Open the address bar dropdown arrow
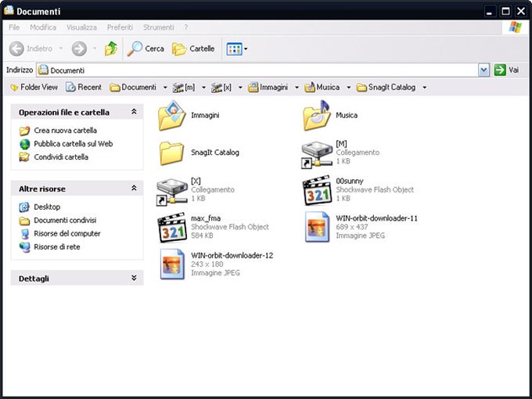 tap(483, 70)
